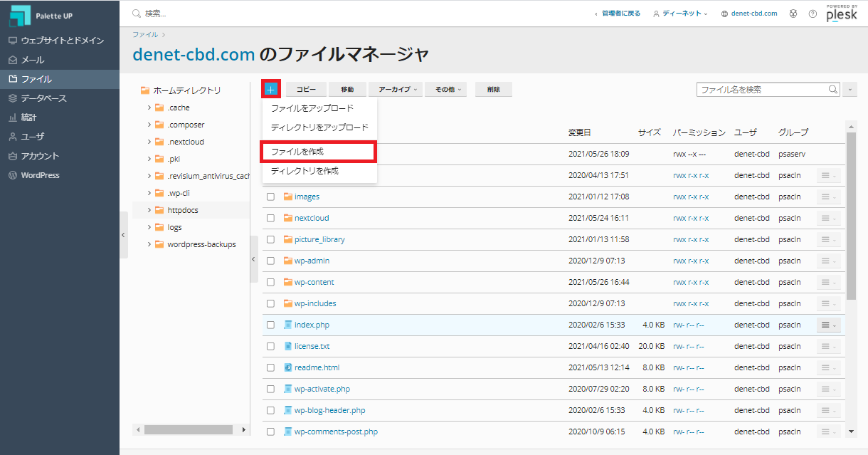This screenshot has width=868, height=455.
Task: Click the ホームディレクトリ folder icon
Action: 145,90
